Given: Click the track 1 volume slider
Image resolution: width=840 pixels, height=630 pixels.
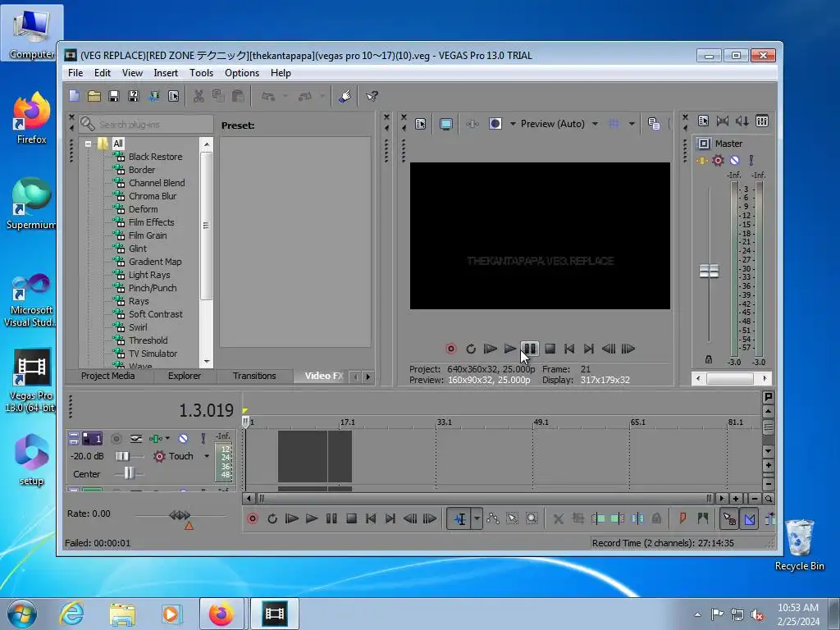Looking at the screenshot, I should 123,456.
